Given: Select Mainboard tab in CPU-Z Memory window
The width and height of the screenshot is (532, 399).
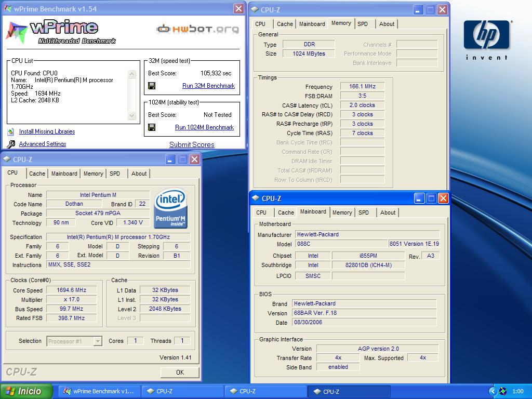Looking at the screenshot, I should point(312,24).
